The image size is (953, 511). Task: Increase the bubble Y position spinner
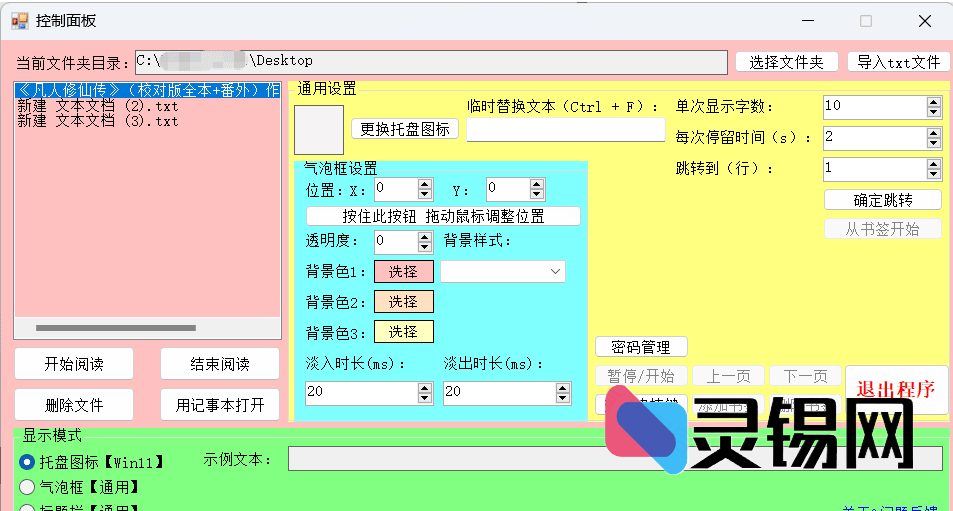click(536, 184)
